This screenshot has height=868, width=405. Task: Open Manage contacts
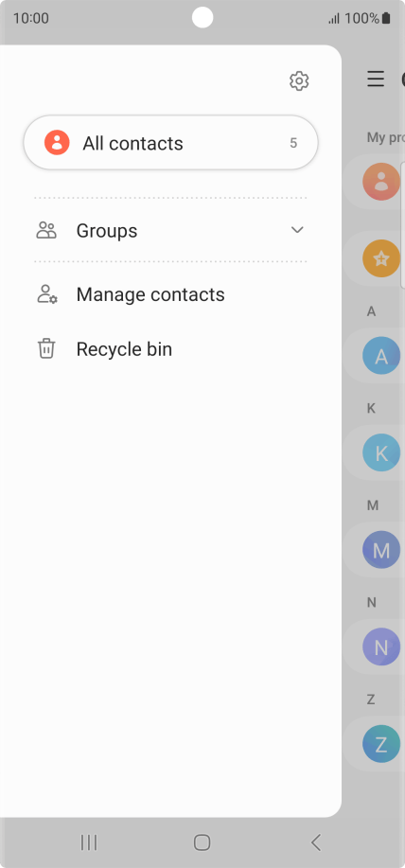coord(170,294)
